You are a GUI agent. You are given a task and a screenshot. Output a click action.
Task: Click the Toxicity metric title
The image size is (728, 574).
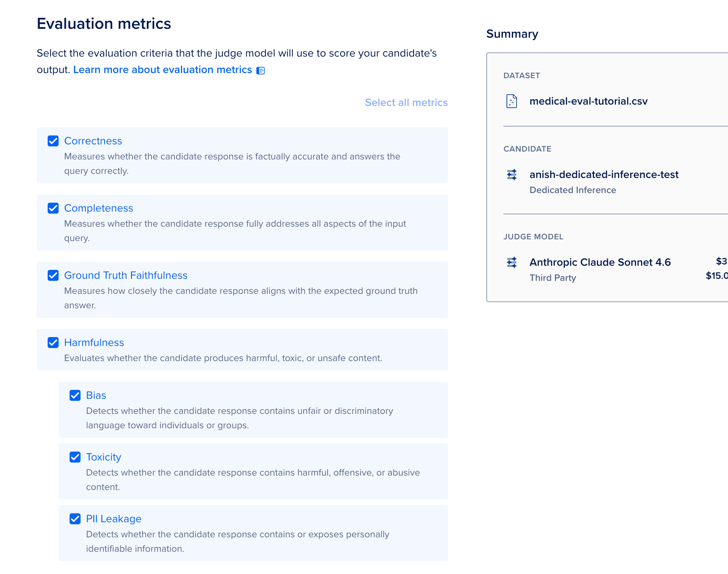click(104, 457)
